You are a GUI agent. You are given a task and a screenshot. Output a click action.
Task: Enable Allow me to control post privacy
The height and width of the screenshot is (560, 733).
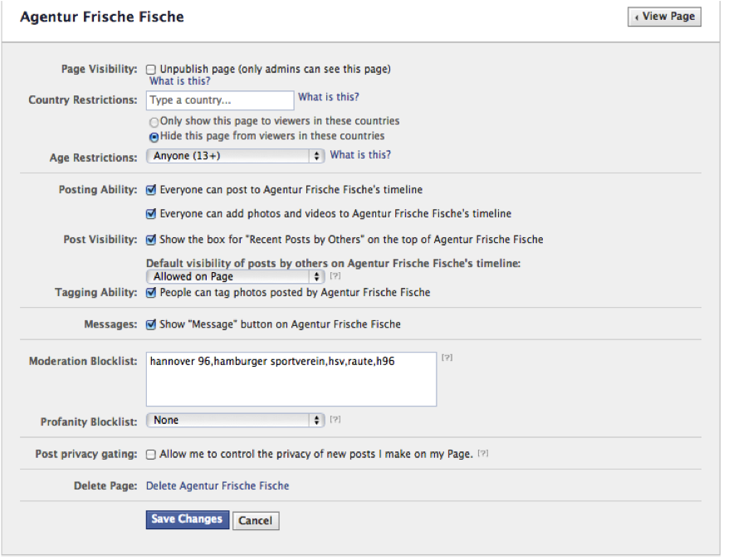pyautogui.click(x=150, y=455)
